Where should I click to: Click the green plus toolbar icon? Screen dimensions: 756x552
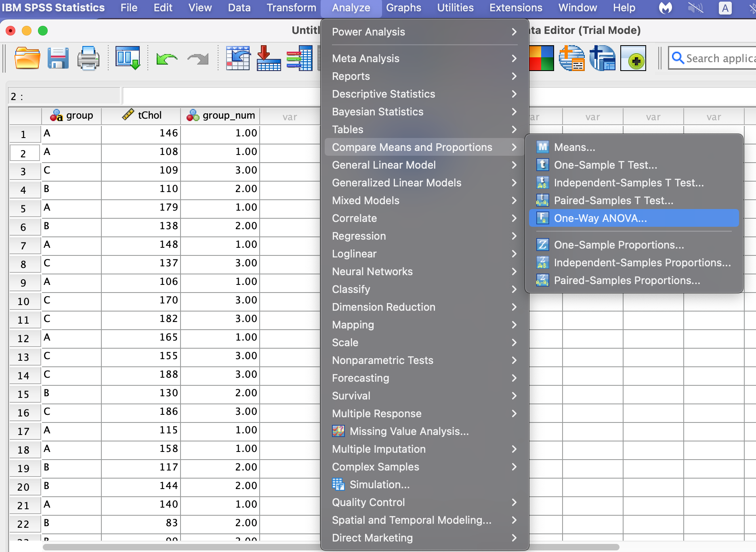633,59
